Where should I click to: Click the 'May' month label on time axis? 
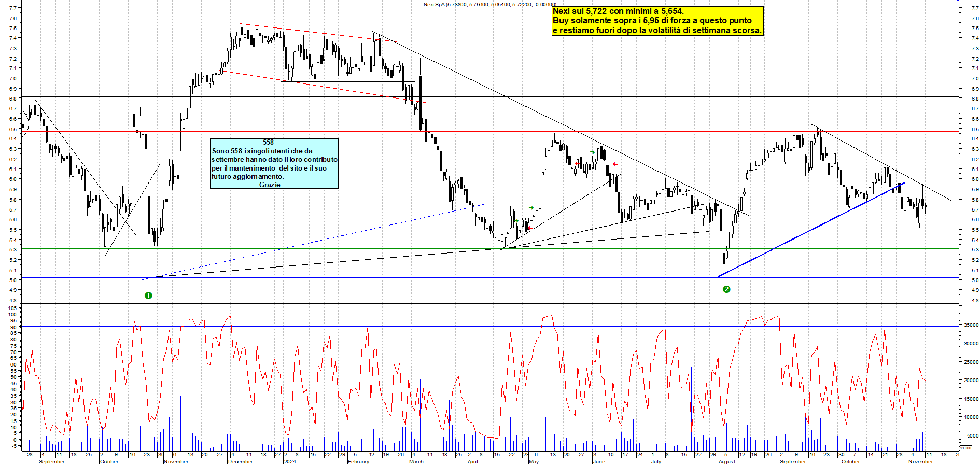coord(534,461)
